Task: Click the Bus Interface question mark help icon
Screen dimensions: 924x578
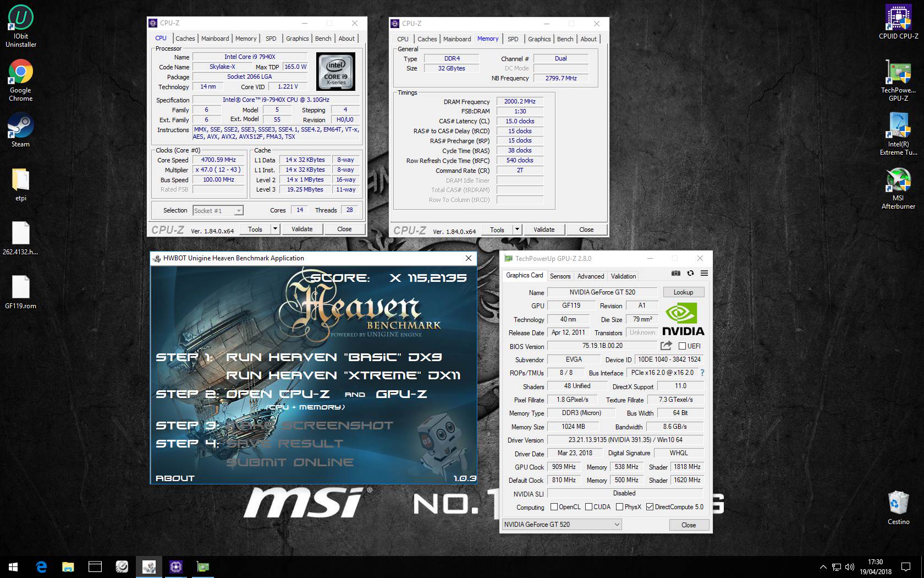Action: tap(702, 373)
